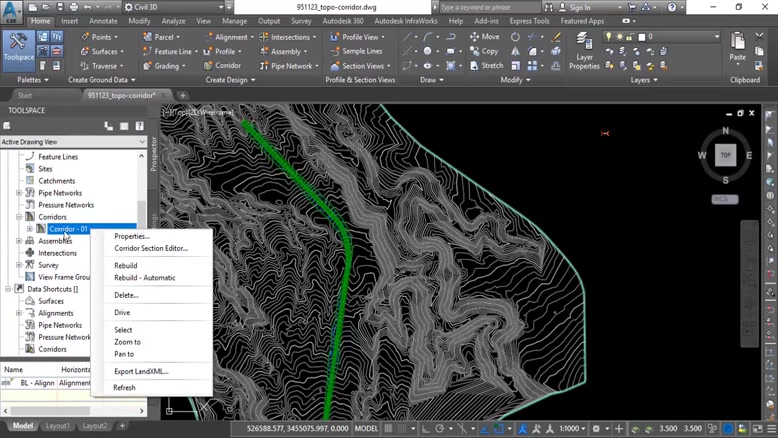Add a new drawing tab
The width and height of the screenshot is (778, 438).
(x=183, y=95)
